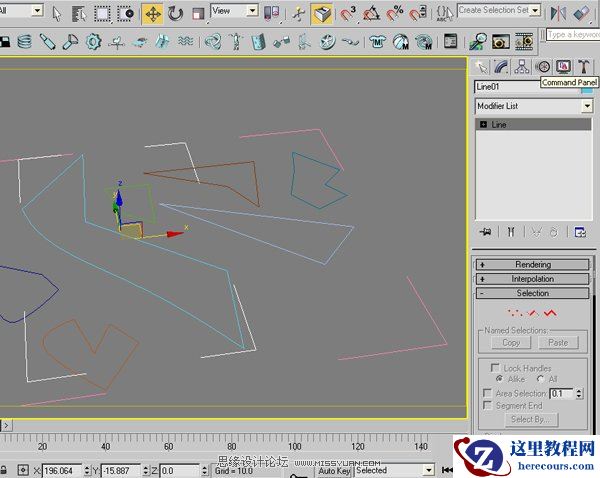Click the Auto Key button
This screenshot has height=478, width=600.
[334, 471]
